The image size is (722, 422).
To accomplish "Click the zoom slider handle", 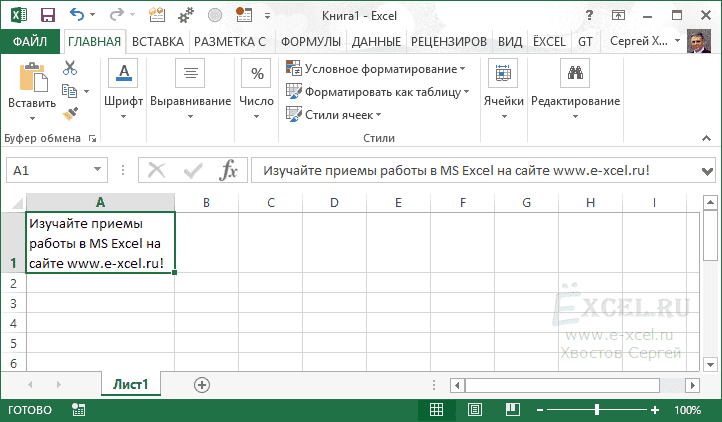I will (597, 410).
